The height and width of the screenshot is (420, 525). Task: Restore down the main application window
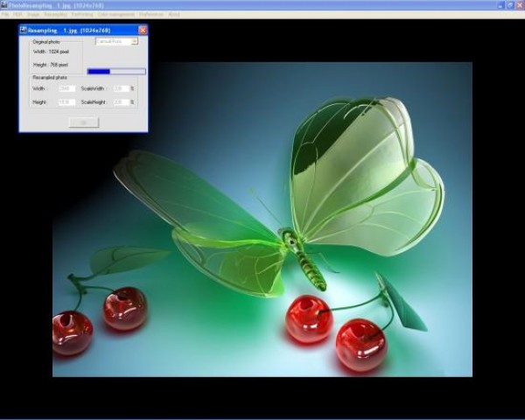coord(510,5)
